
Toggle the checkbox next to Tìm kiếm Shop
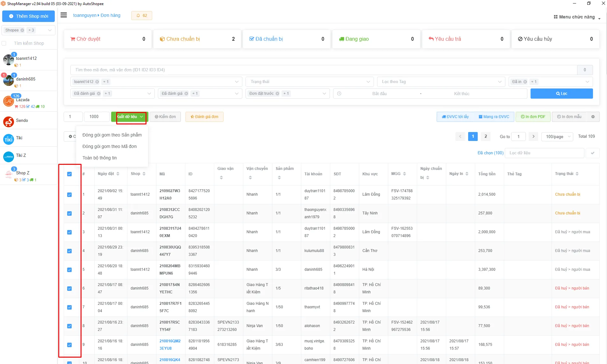point(4,43)
